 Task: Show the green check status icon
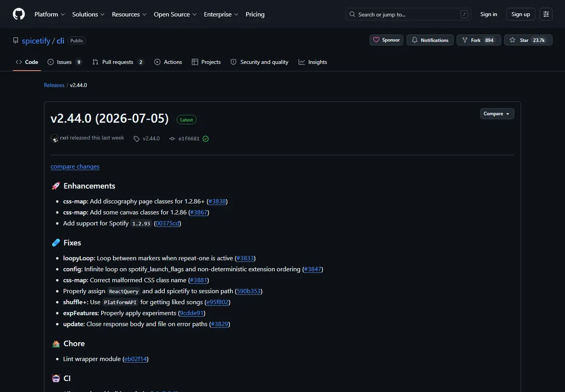(x=206, y=139)
